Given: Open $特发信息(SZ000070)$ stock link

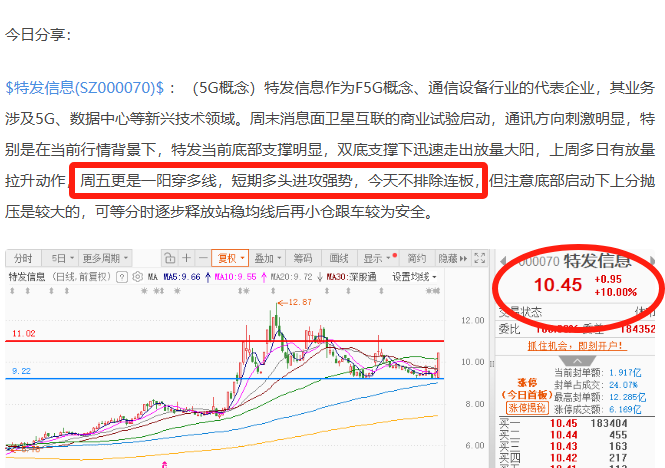Looking at the screenshot, I should (84, 88).
